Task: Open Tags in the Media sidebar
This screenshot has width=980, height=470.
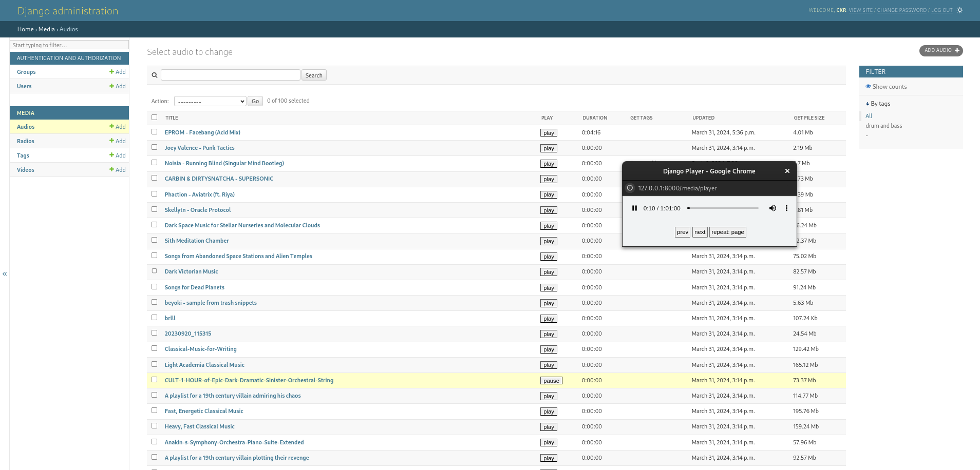Action: click(23, 155)
